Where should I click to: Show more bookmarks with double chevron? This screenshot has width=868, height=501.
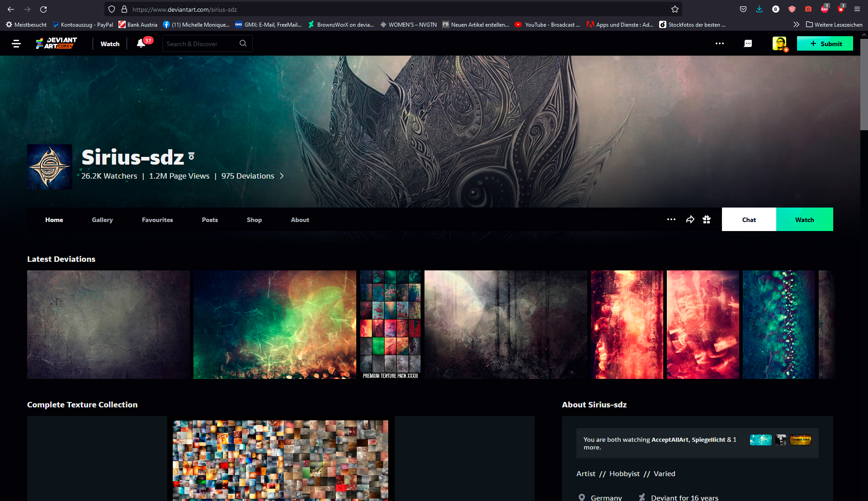pos(796,24)
